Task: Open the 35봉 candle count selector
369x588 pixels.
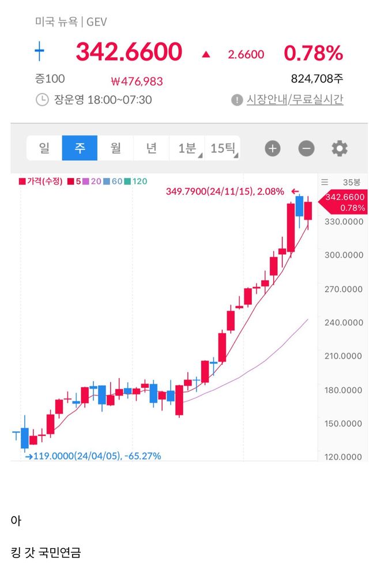Action: (351, 181)
